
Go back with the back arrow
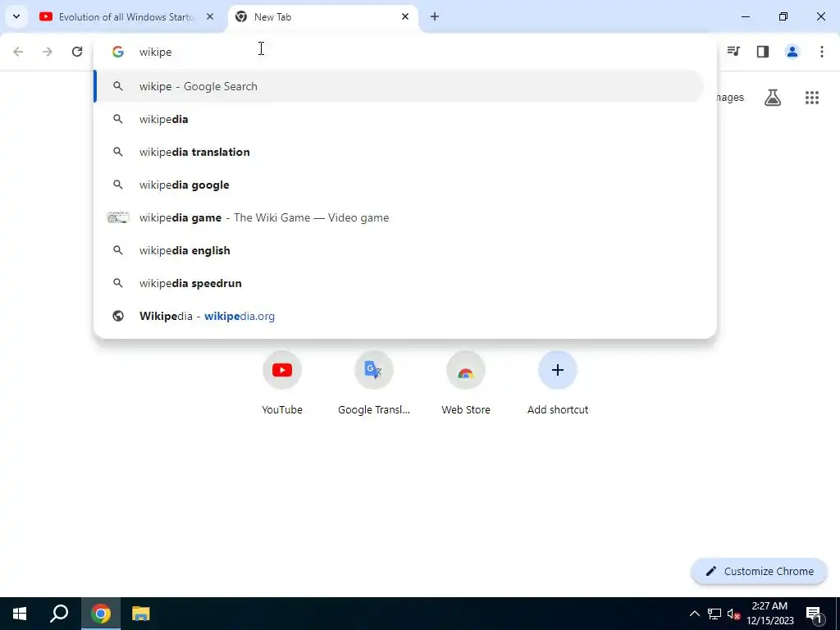(x=18, y=52)
